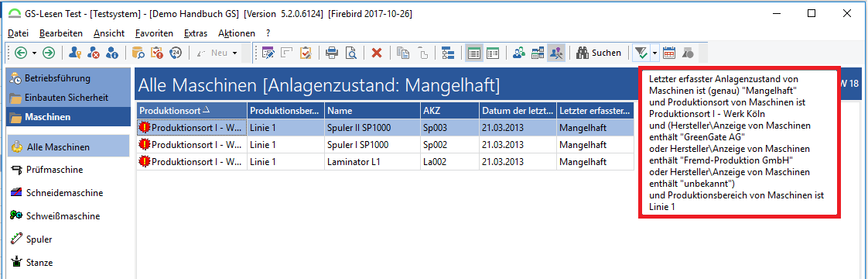Screen dimensions: 868x279
Task: Click the database search icon
Action: tap(138, 53)
